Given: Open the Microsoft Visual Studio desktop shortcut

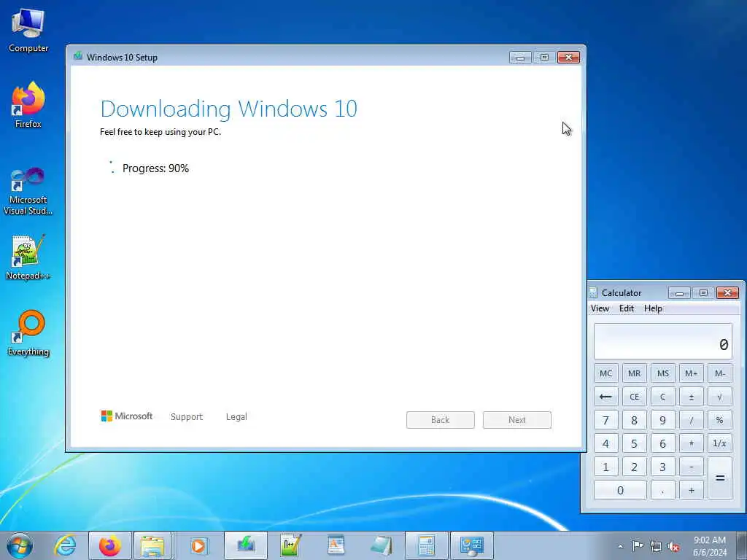Looking at the screenshot, I should click(28, 191).
